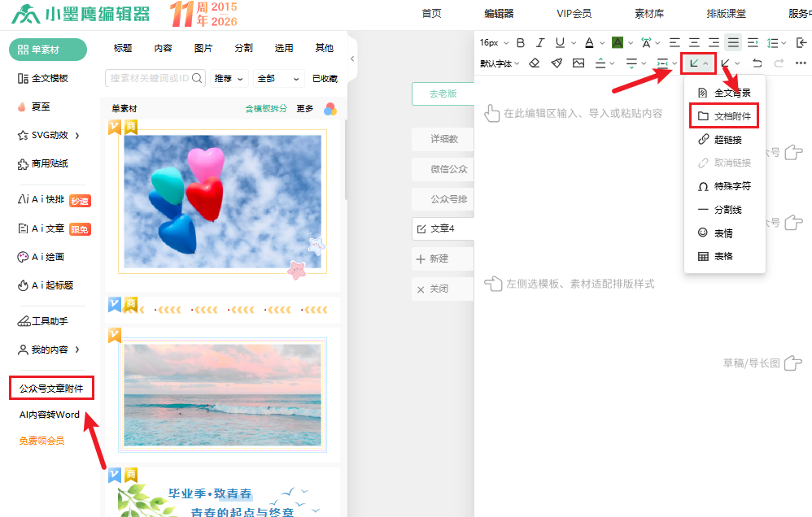812x517 pixels.
Task: Toggle justify alignment
Action: (x=733, y=42)
